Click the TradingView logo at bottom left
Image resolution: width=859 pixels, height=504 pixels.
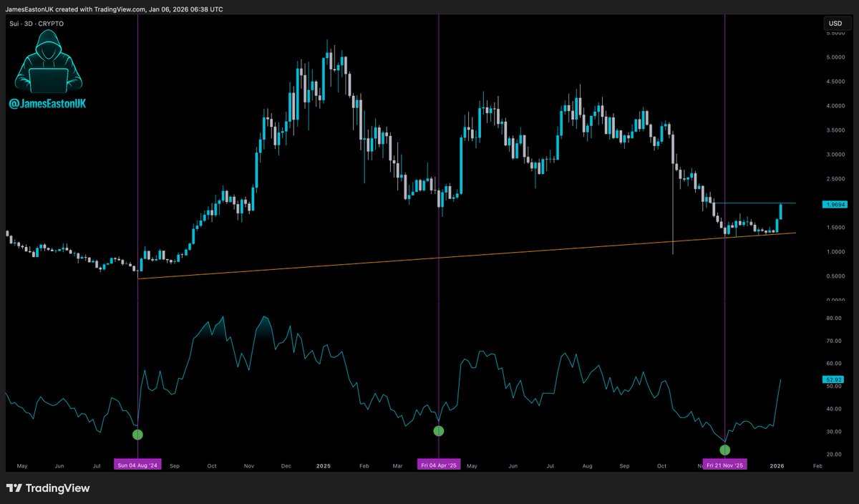pyautogui.click(x=48, y=488)
